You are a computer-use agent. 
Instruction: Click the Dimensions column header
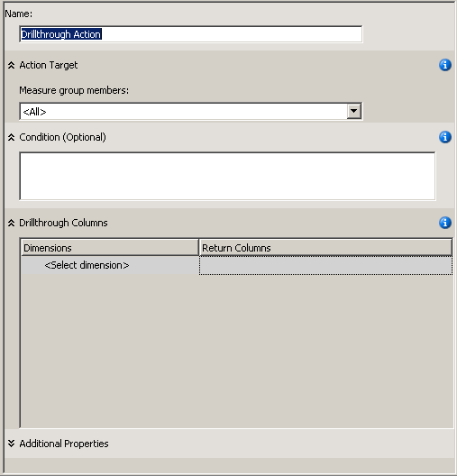click(110, 248)
